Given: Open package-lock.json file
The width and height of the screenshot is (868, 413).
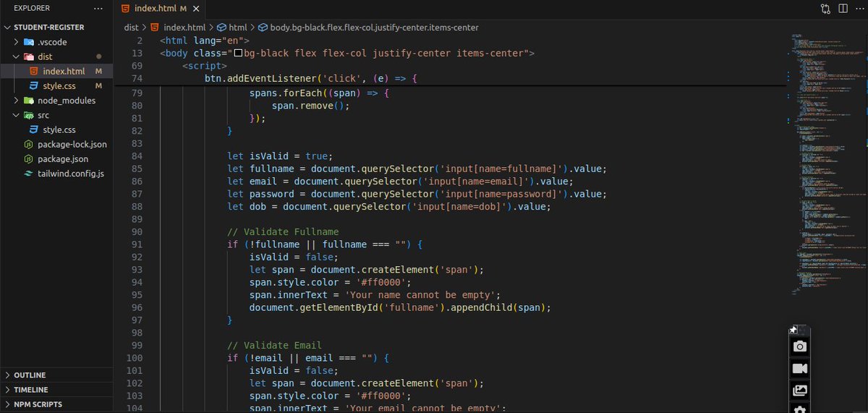Looking at the screenshot, I should point(56,144).
